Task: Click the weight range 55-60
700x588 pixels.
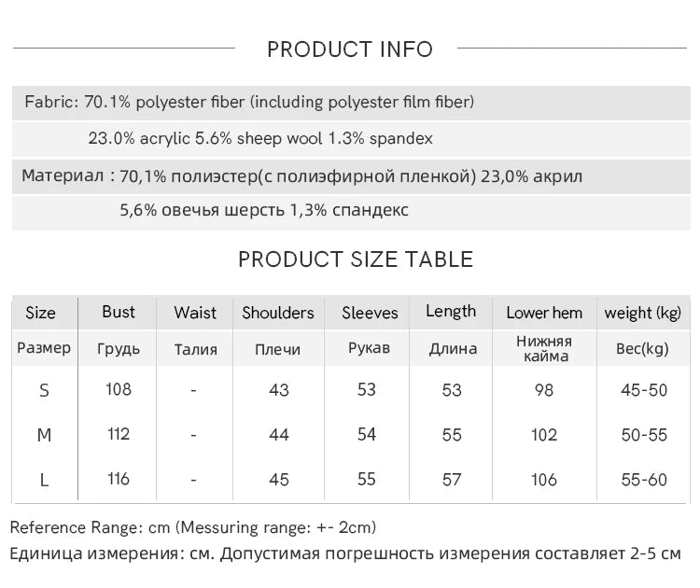Action: tap(644, 480)
